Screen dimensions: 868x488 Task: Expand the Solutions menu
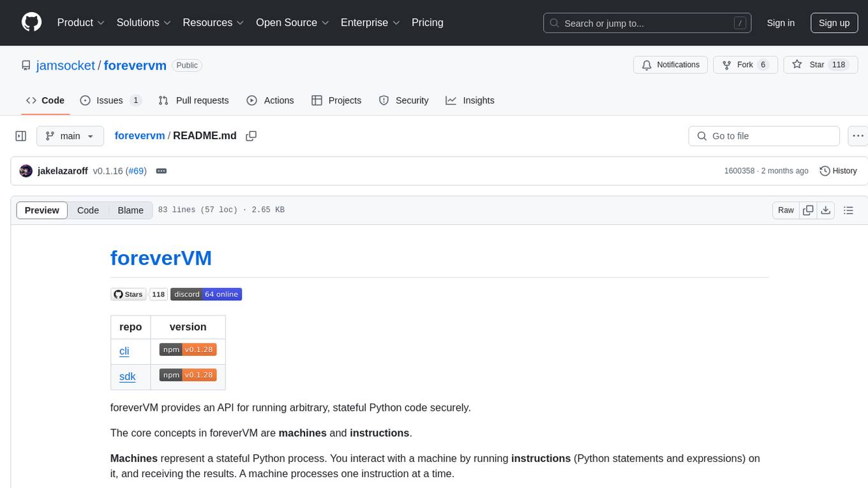[144, 22]
